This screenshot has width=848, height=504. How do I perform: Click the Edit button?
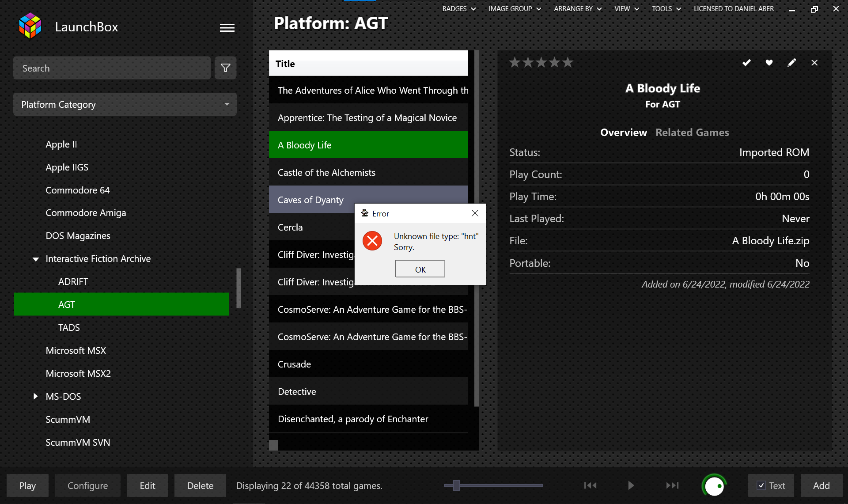148,485
